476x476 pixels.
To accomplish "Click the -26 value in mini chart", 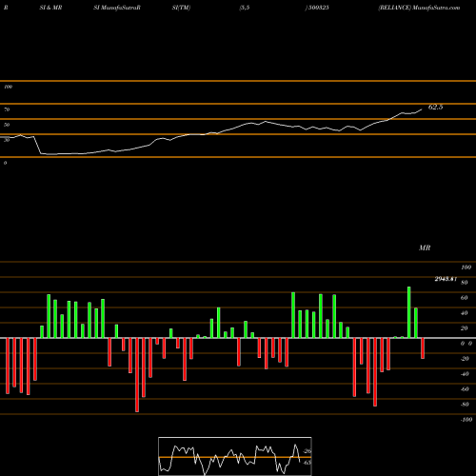I will coord(307,451).
